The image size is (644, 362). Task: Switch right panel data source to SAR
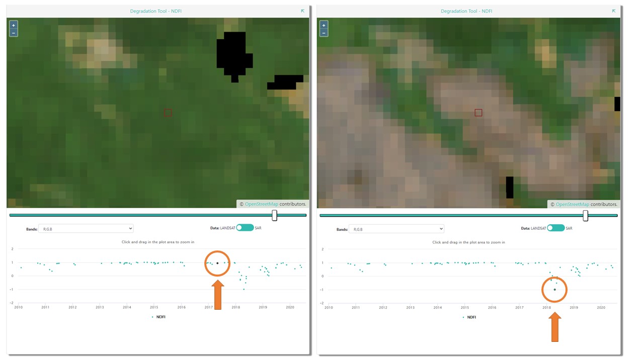click(556, 228)
